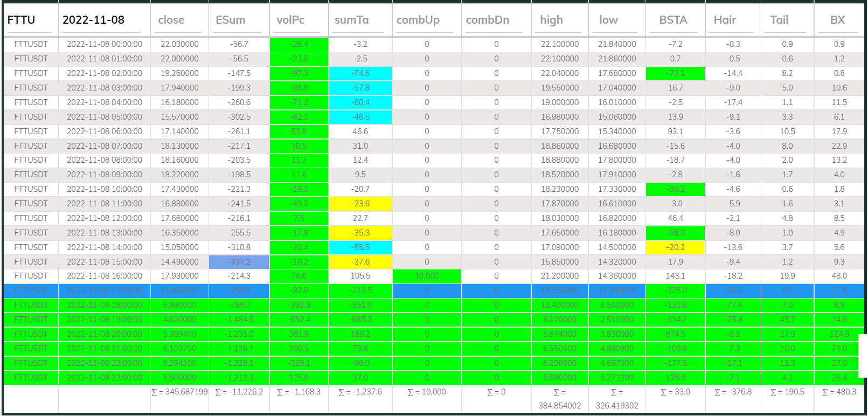The image size is (868, 416).
Task: Click the Tail sum total 190.5
Action: [787, 392]
